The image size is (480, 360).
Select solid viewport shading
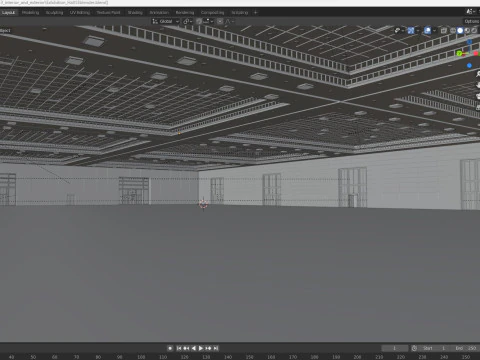[x=460, y=31]
